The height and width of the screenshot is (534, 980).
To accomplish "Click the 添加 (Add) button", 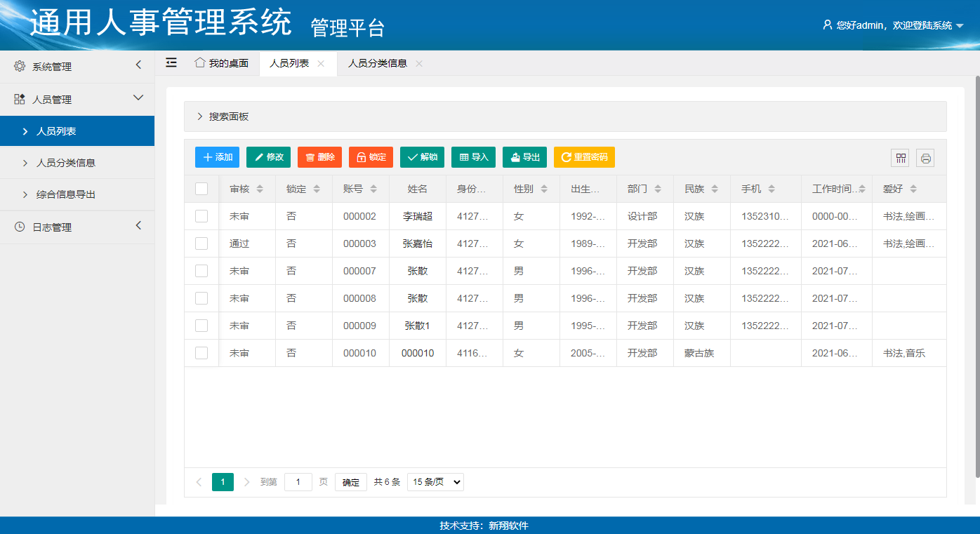I will tap(217, 157).
